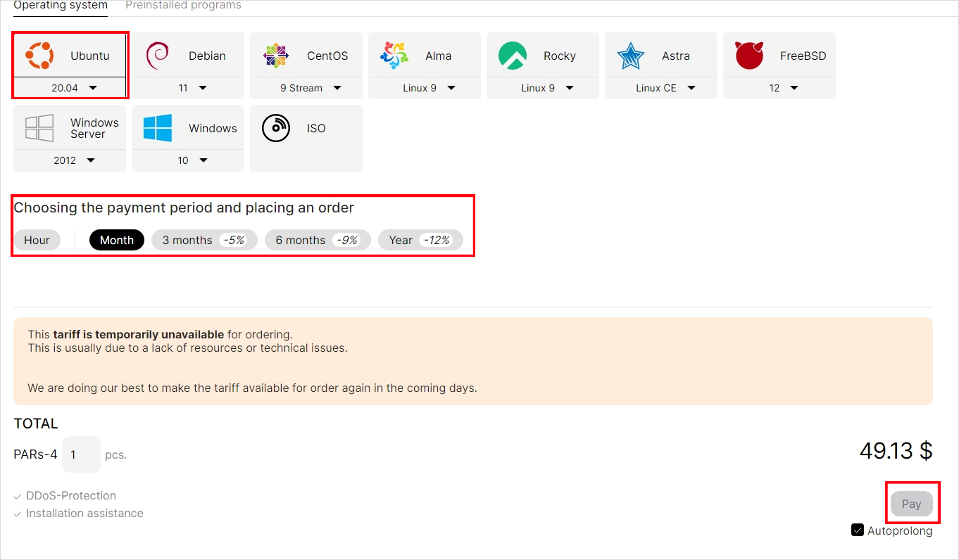The height and width of the screenshot is (560, 959).
Task: Expand FreeBSD 12 version dropdown
Action: [779, 88]
